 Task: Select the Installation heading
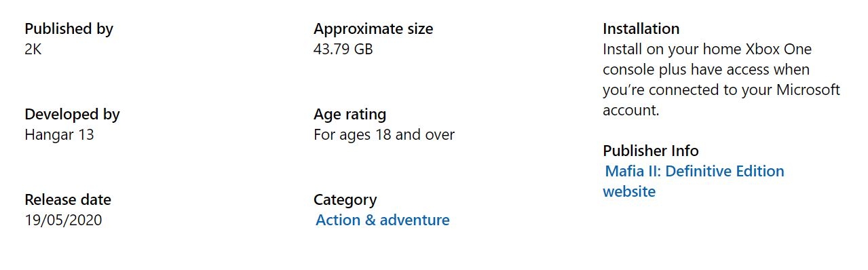pyautogui.click(x=641, y=28)
